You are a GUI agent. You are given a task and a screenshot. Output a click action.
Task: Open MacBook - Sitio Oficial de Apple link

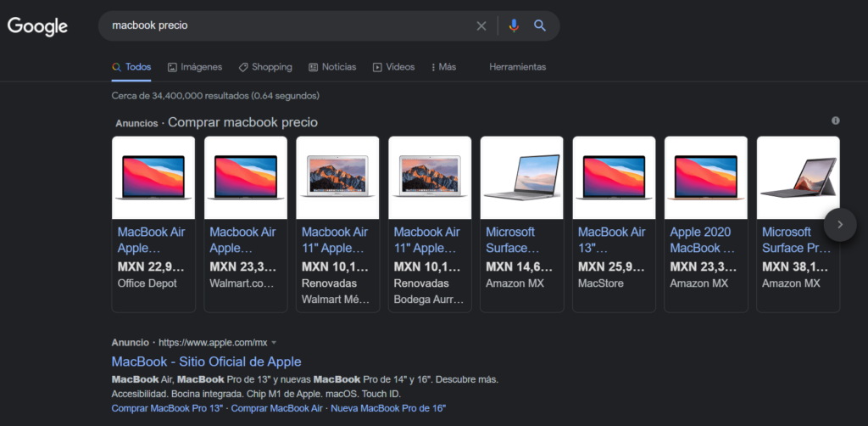(206, 362)
